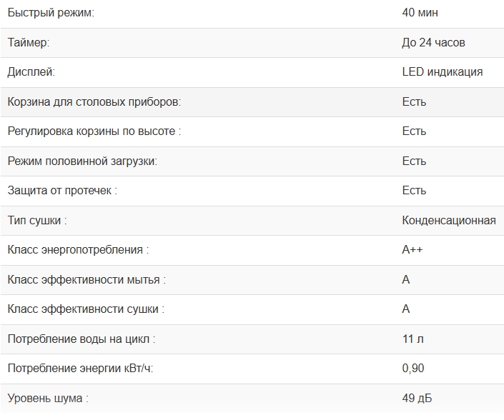
Task: Click the "0,90" energy consumption value
Action: pyautogui.click(x=414, y=369)
